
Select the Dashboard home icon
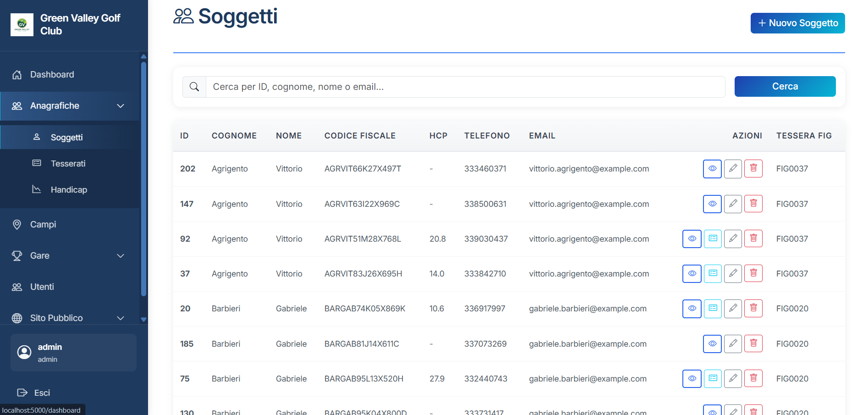[17, 74]
